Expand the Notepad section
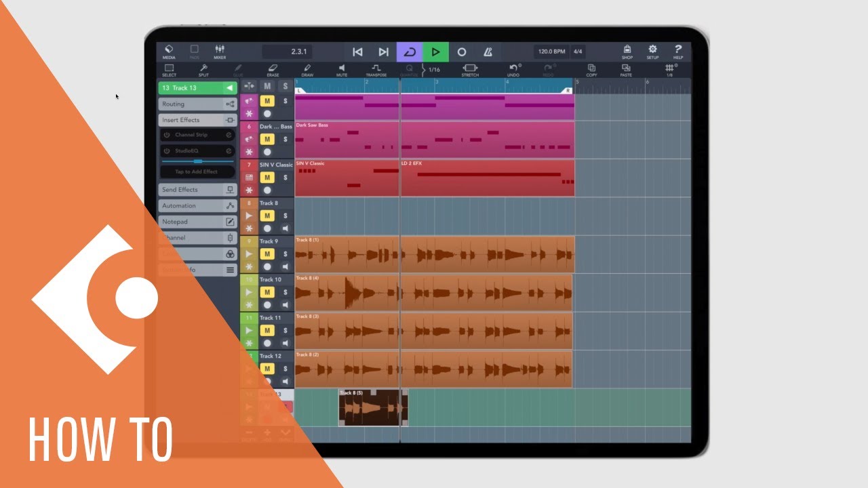 [198, 222]
